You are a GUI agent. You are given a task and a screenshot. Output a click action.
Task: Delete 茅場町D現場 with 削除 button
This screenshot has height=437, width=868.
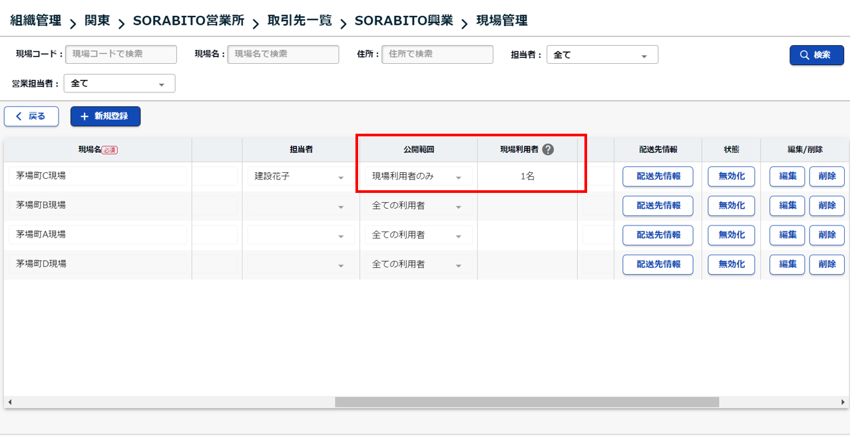pyautogui.click(x=827, y=265)
